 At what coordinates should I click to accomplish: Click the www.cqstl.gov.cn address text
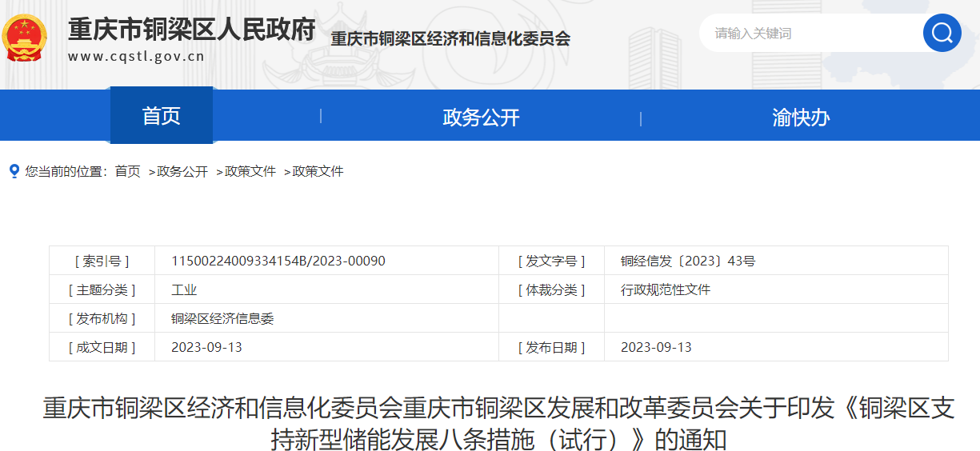[136, 57]
